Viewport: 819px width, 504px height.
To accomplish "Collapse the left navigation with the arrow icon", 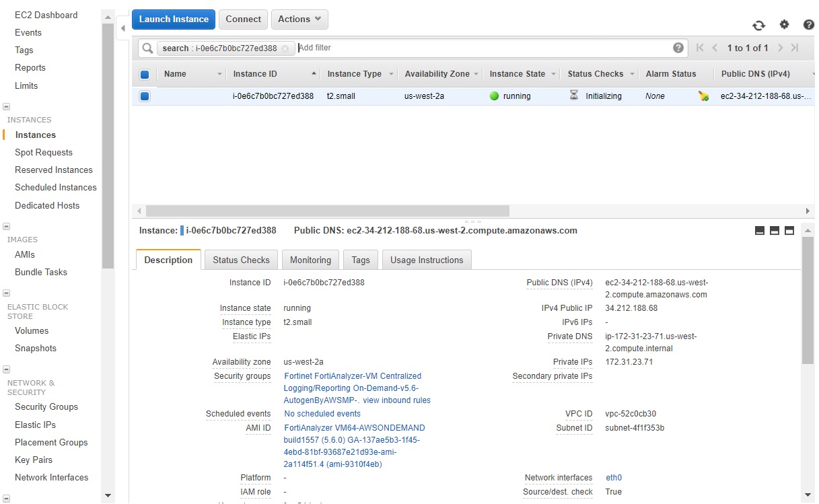I will 123,29.
